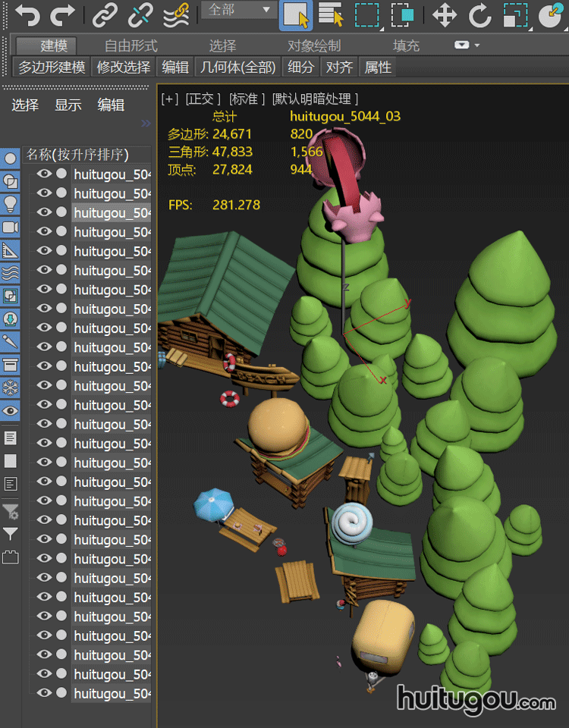Activate the Select Object tool

(x=295, y=14)
